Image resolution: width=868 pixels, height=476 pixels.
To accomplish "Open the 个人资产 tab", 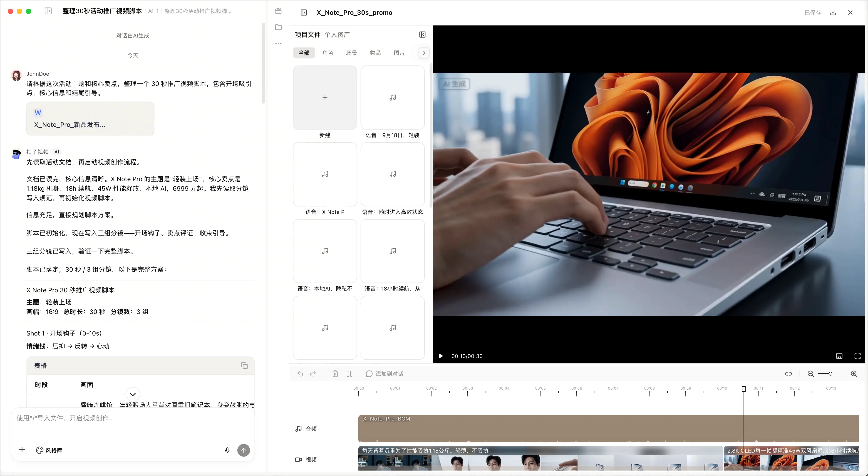I will 337,34.
